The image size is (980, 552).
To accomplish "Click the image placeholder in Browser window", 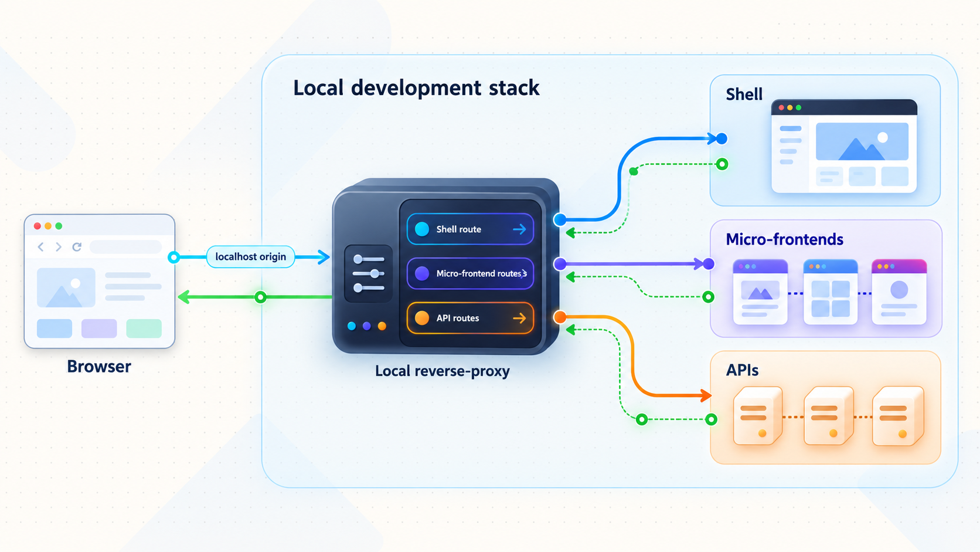I will [66, 288].
